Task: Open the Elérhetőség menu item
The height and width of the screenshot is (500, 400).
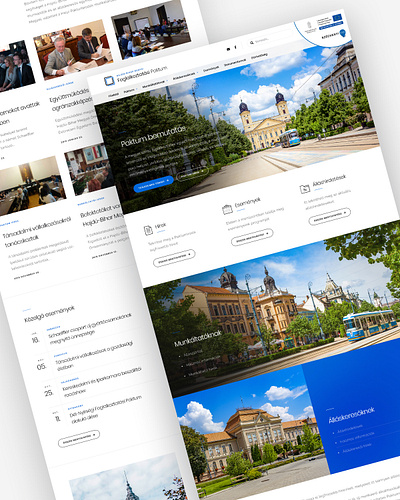Action: (x=259, y=56)
